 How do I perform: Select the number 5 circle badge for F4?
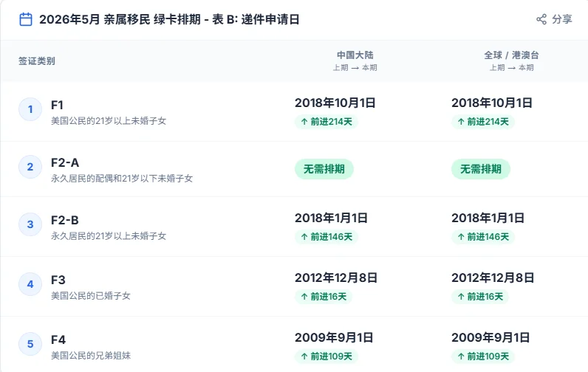pos(30,343)
